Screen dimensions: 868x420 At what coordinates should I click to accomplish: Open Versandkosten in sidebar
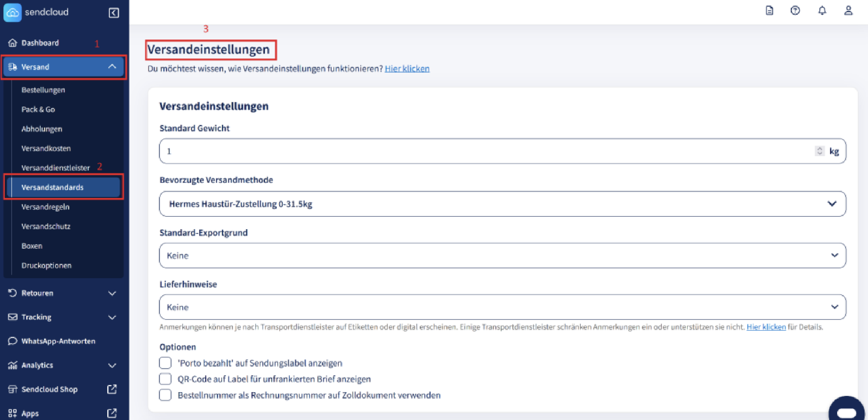46,148
